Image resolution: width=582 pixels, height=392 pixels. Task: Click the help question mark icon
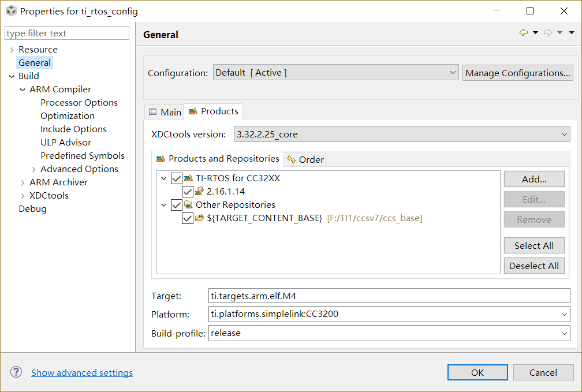click(16, 372)
